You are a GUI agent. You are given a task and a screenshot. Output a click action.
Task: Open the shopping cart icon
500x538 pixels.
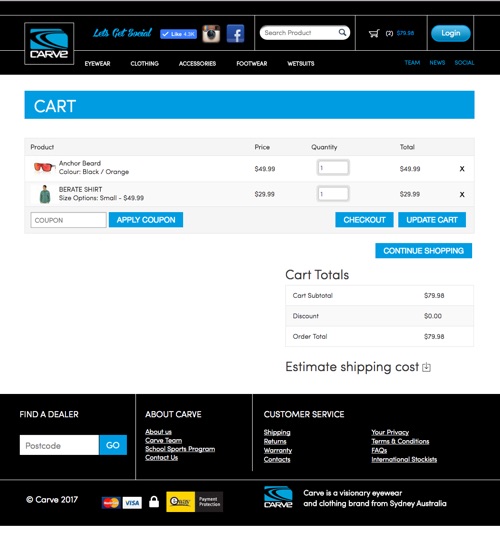pyautogui.click(x=374, y=33)
